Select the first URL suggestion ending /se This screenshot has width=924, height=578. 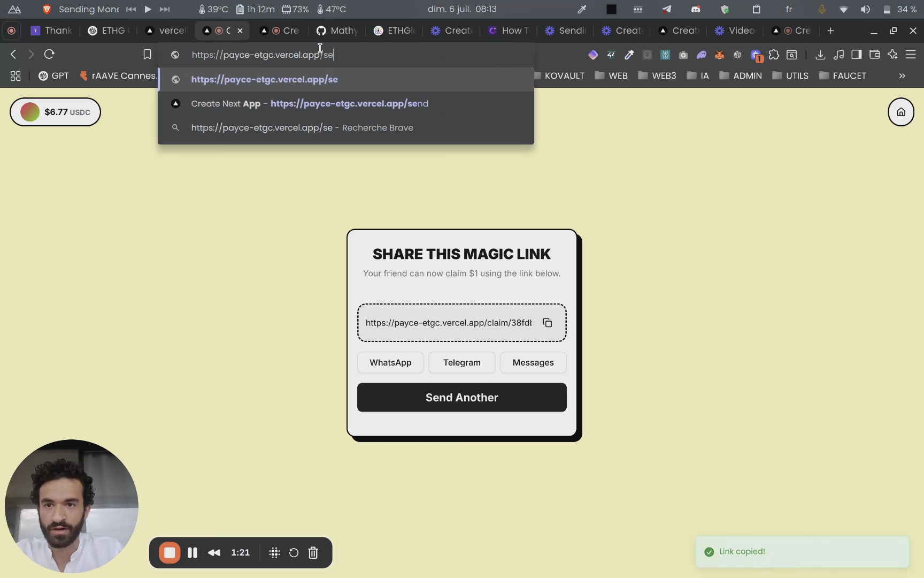pyautogui.click(x=346, y=80)
